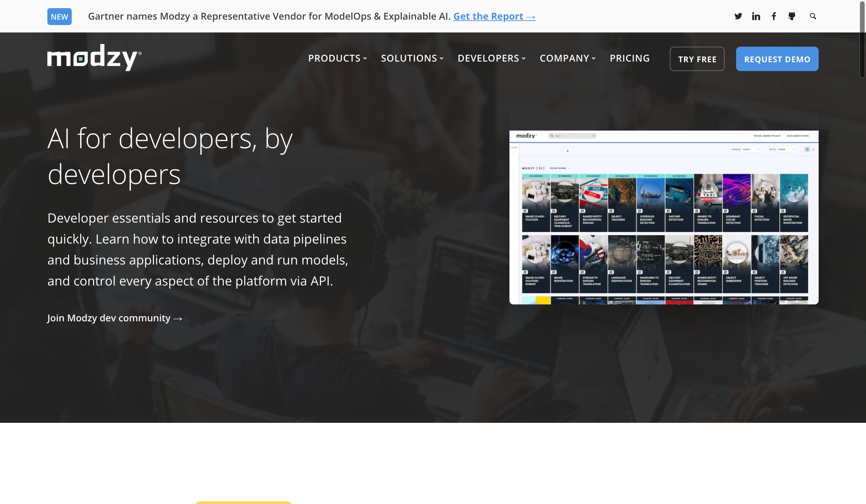Go home via the Modzy logo
Image resolution: width=866 pixels, height=504 pixels.
94,58
